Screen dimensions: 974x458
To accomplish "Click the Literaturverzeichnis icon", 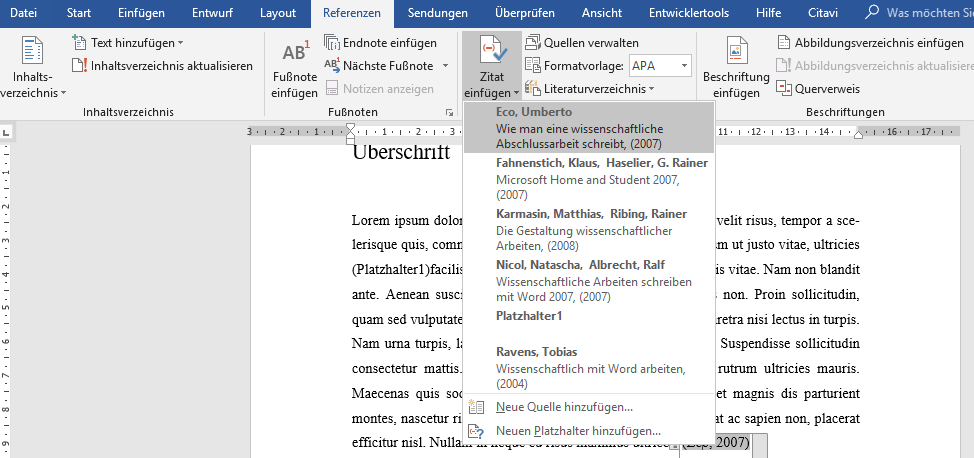I will [532, 88].
